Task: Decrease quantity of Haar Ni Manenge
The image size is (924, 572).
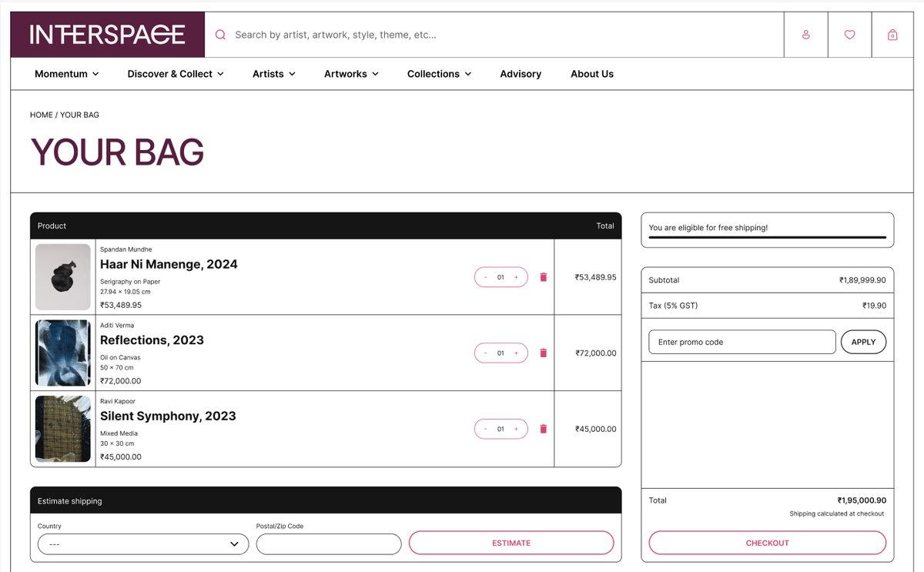Action: 485,277
